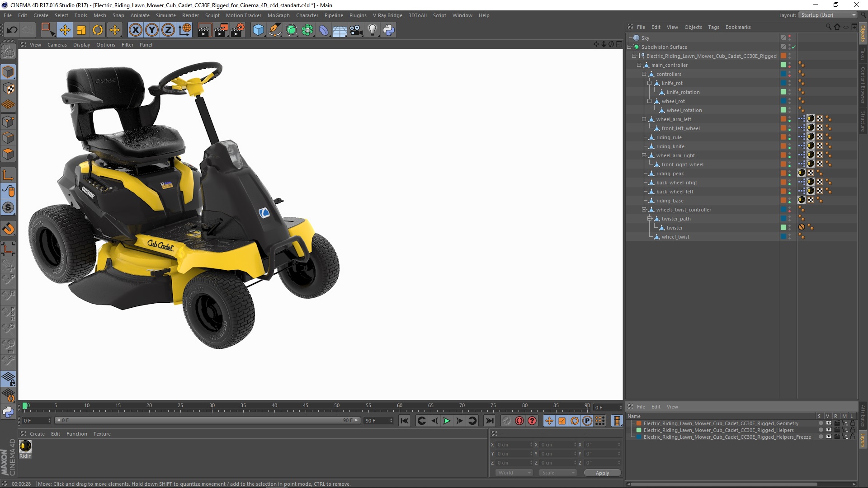The image size is (868, 488).
Task: Collapse the Subdivision Surface tree node
Action: (629, 47)
